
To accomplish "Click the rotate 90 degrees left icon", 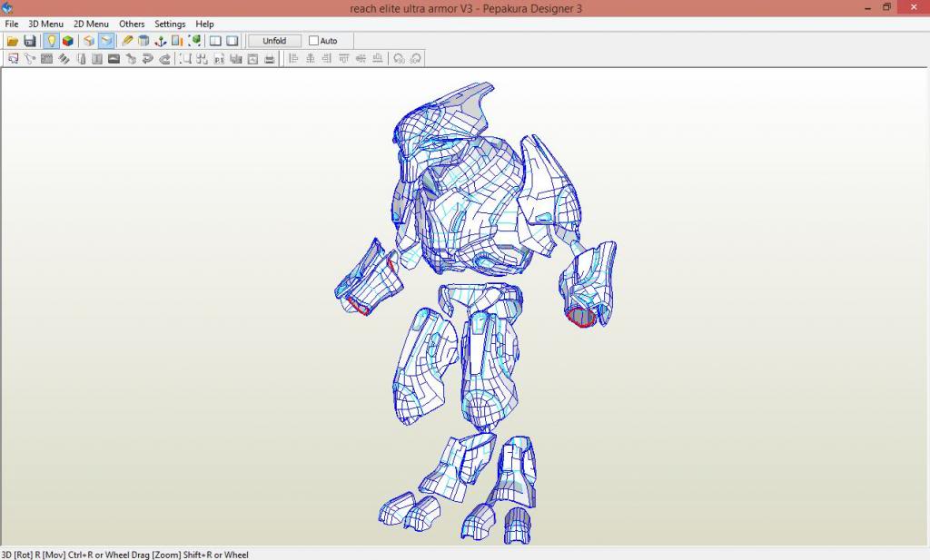I will tap(400, 58).
